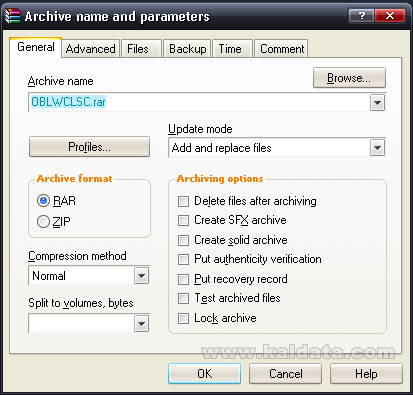This screenshot has width=413, height=395.
Task: Enable Put authenticity verification checkbox
Action: (x=183, y=259)
